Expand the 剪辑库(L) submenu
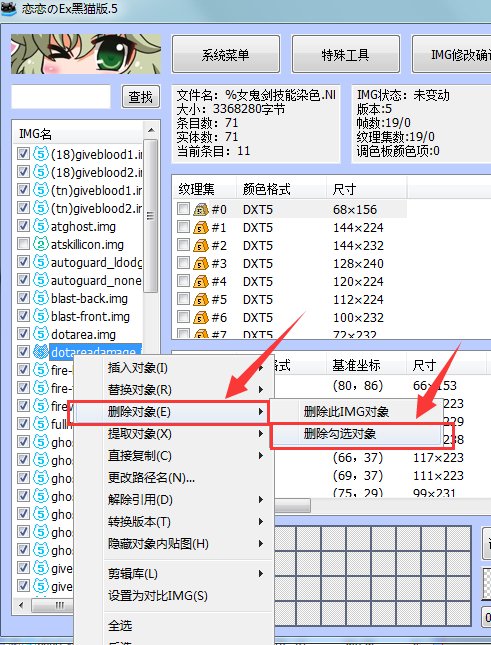491x645 pixels. coord(261,573)
